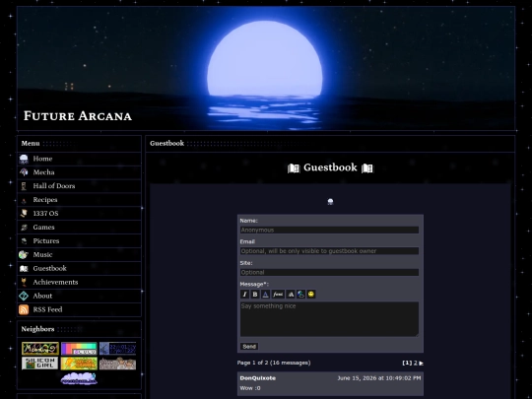Screen dimensions: 532x399
Task: Focus the Name input field
Action: [x=329, y=230]
